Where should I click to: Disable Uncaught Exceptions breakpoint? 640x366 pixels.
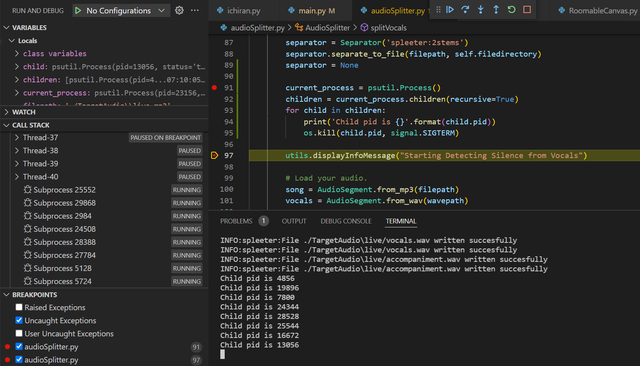pos(19,320)
